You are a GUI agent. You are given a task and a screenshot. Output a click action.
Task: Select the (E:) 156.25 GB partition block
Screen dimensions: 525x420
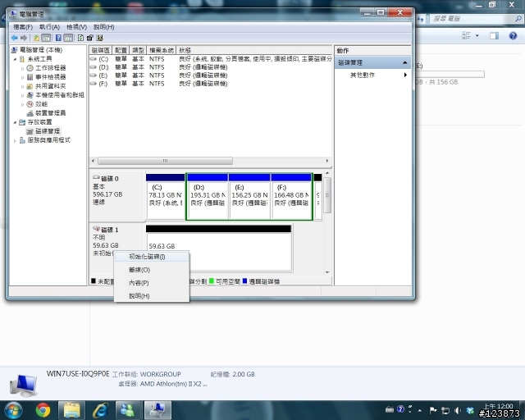[249, 197]
